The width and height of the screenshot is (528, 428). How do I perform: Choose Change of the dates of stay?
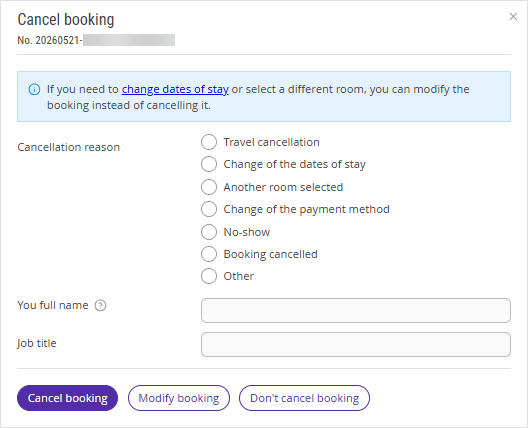[209, 164]
